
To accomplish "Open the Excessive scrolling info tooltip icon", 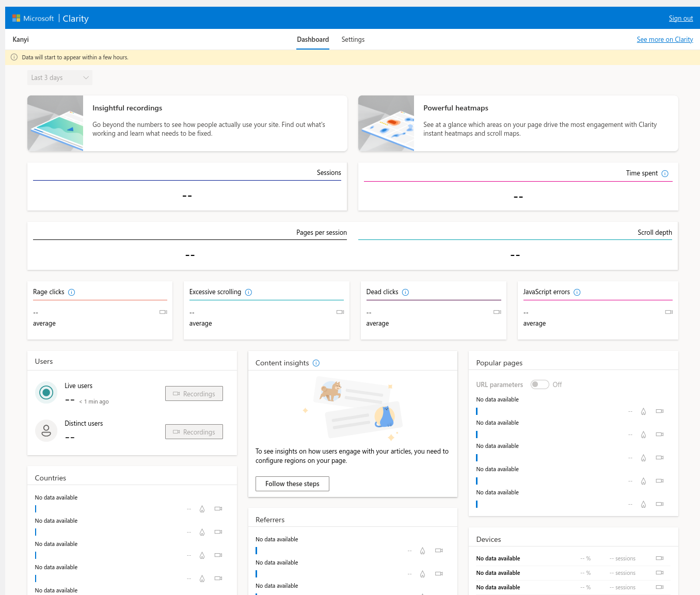I will tap(248, 292).
